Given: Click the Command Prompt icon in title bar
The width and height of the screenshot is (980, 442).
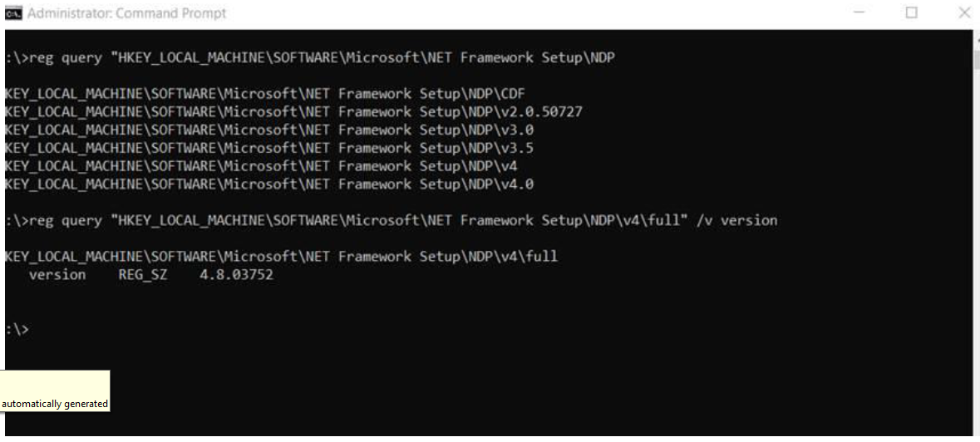Looking at the screenshot, I should [x=13, y=13].
